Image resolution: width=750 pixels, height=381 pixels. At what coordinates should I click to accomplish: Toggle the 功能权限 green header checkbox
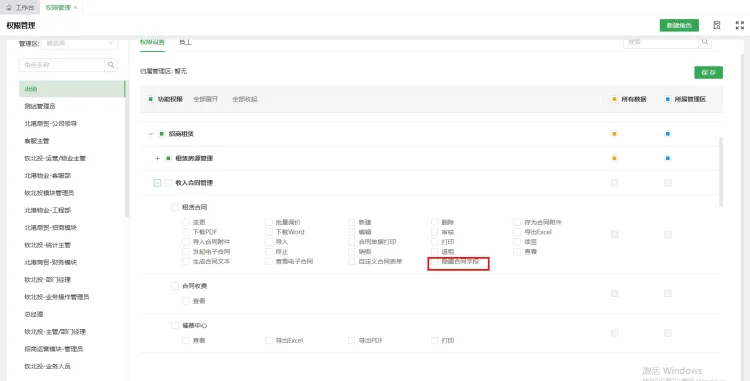151,99
